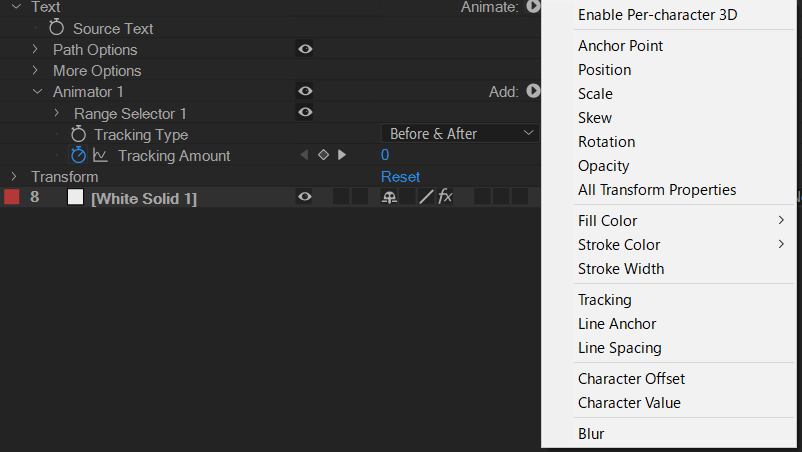Click the Add arrow button for Animator 1

coord(533,91)
